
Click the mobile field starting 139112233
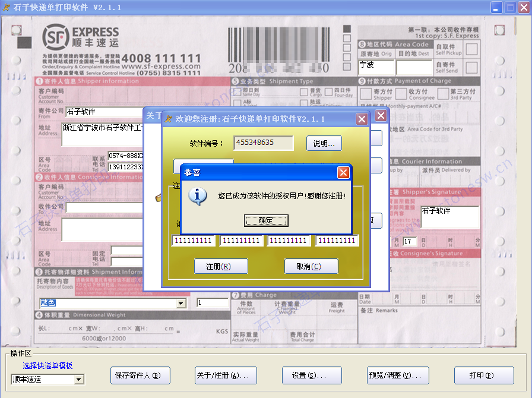(x=125, y=167)
